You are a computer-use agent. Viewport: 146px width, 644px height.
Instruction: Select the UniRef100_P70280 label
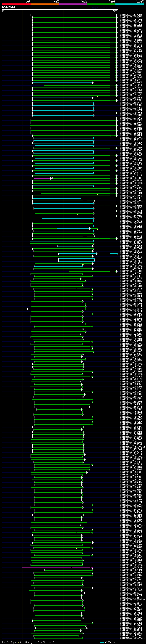click(x=131, y=588)
